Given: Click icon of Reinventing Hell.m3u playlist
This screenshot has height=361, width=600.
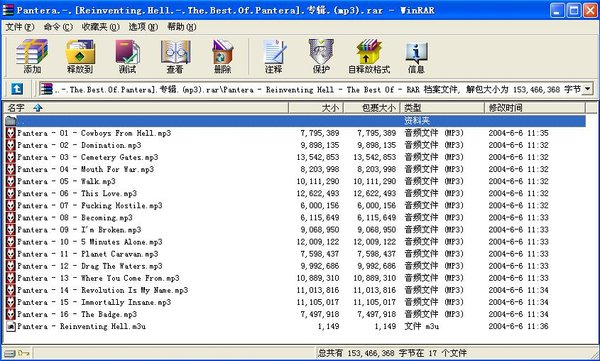Looking at the screenshot, I should [11, 326].
